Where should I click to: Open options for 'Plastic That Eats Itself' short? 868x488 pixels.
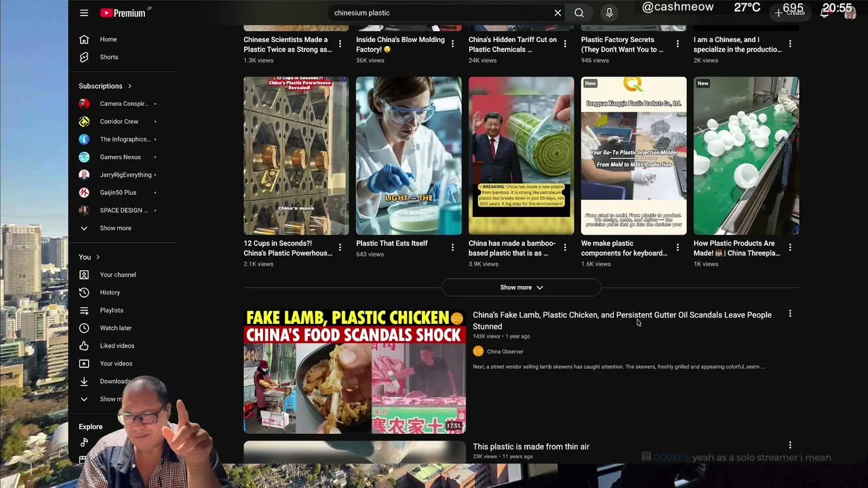click(452, 248)
